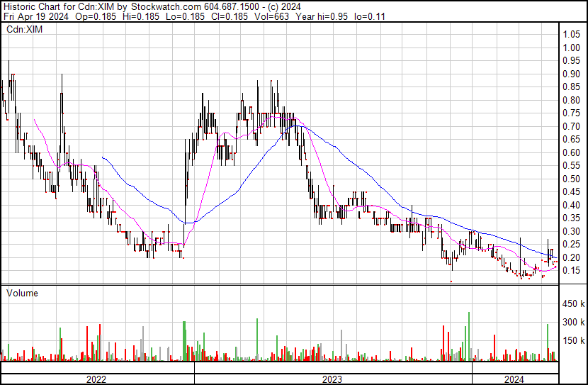The height and width of the screenshot is (385, 588).
Task: Click the 1.05 price axis label
Action: [x=570, y=35]
